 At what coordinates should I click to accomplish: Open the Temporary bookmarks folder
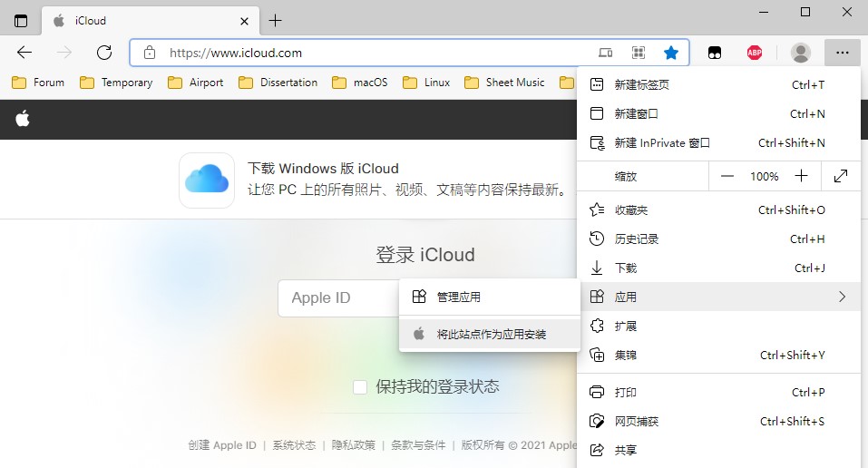point(116,83)
